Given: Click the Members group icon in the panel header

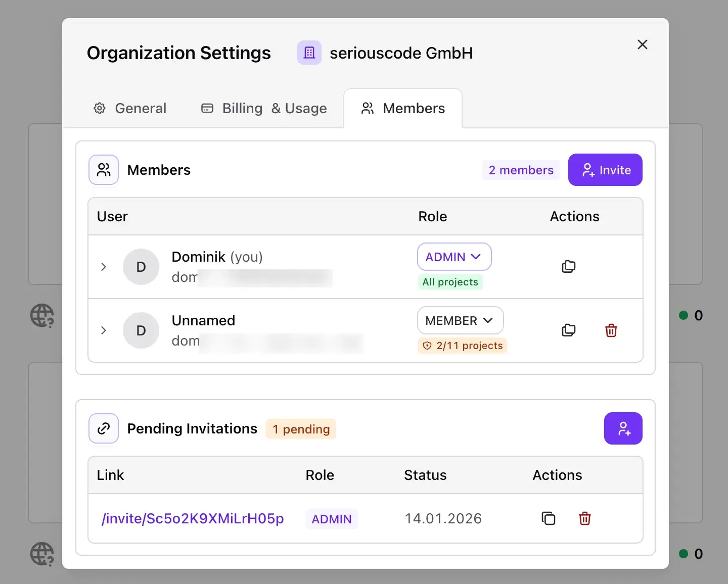Looking at the screenshot, I should (103, 170).
